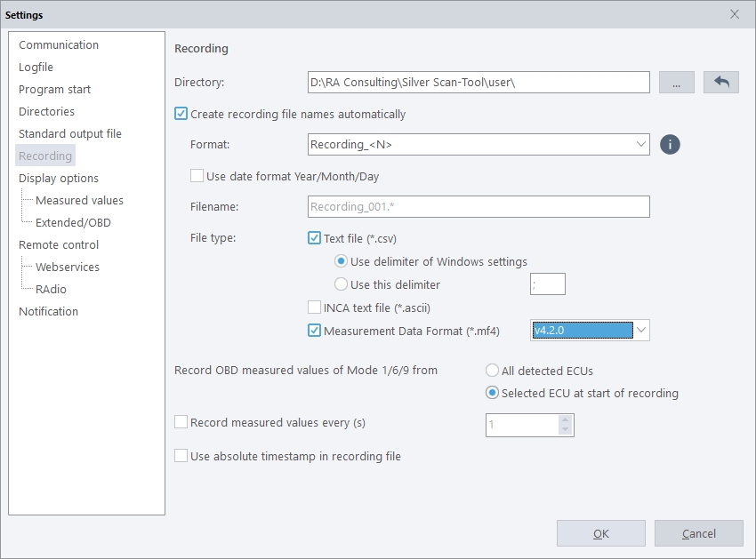Click the reset directory arrow icon
Screen dimensions: 756x559
[x=721, y=82]
